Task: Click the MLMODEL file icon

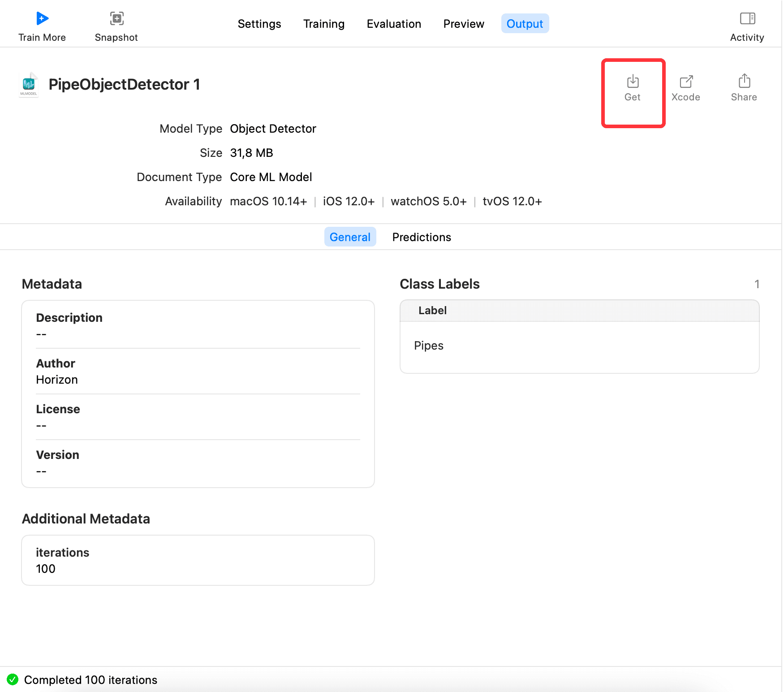Action: tap(29, 85)
